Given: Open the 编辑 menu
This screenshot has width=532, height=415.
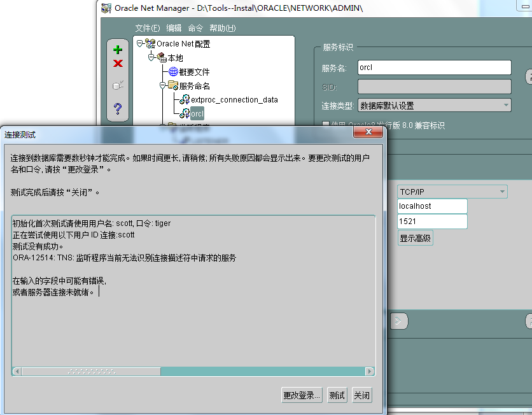Looking at the screenshot, I should point(174,28).
